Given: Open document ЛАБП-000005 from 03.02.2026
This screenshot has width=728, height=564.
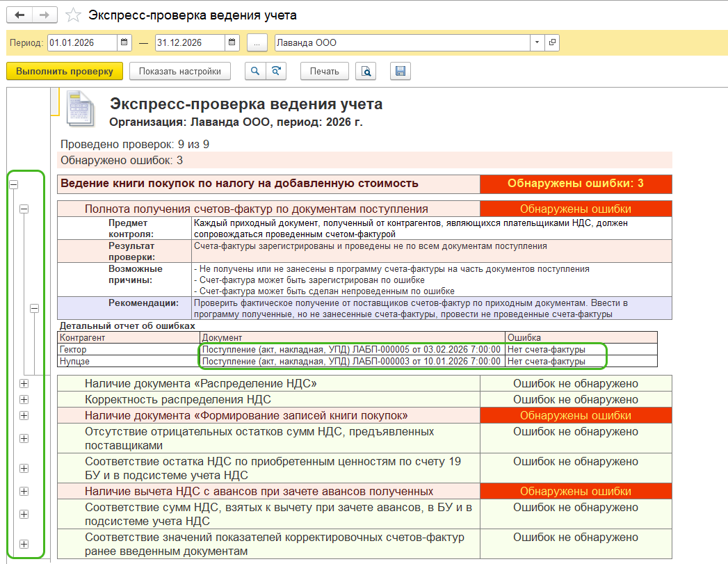Looking at the screenshot, I should click(x=350, y=350).
